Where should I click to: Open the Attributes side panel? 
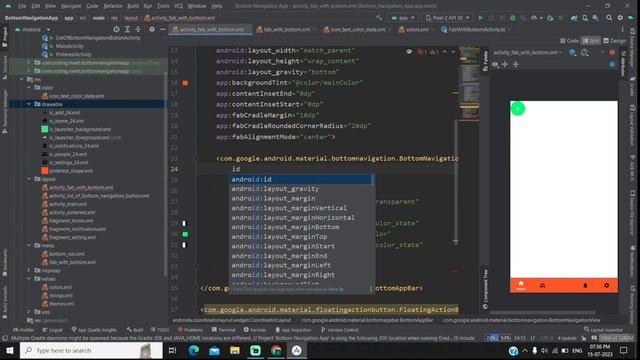click(x=623, y=64)
